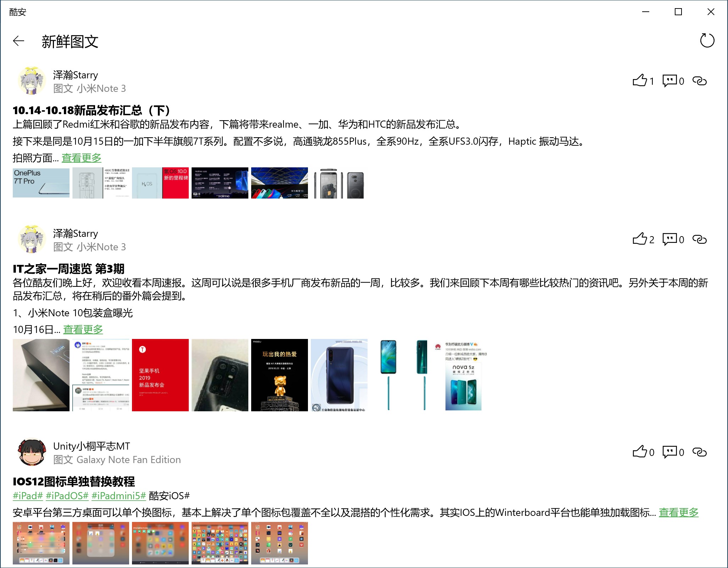
Task: Like the IOS12图标单独替换教程 post
Action: tap(640, 452)
